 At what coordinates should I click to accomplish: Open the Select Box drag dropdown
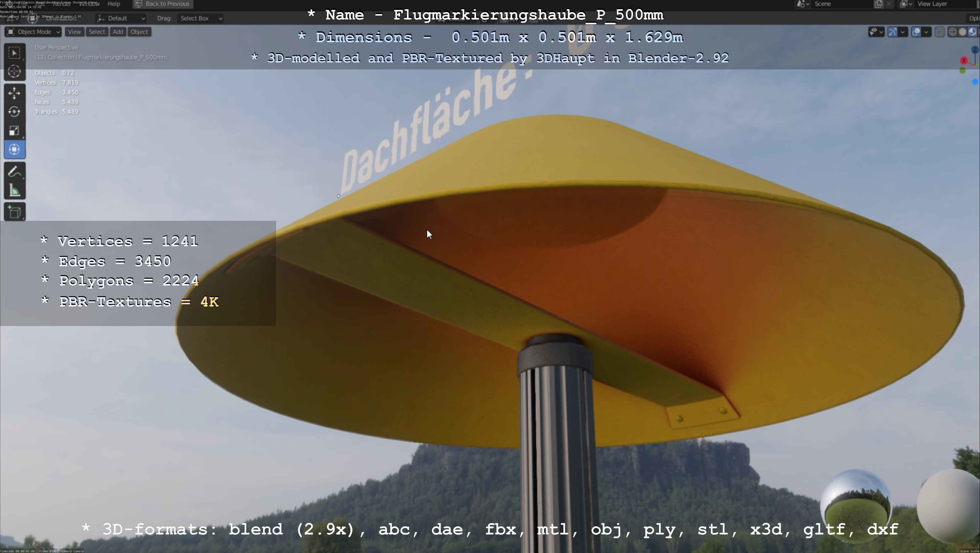(x=200, y=18)
